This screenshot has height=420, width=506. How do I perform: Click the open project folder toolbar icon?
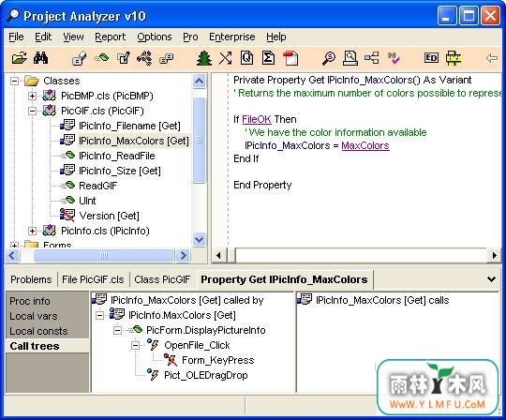20,58
